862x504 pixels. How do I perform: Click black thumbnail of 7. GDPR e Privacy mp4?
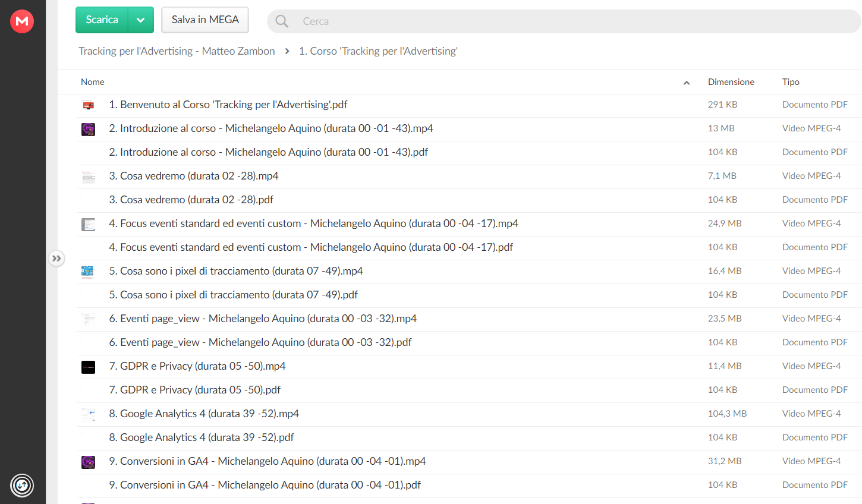88,367
